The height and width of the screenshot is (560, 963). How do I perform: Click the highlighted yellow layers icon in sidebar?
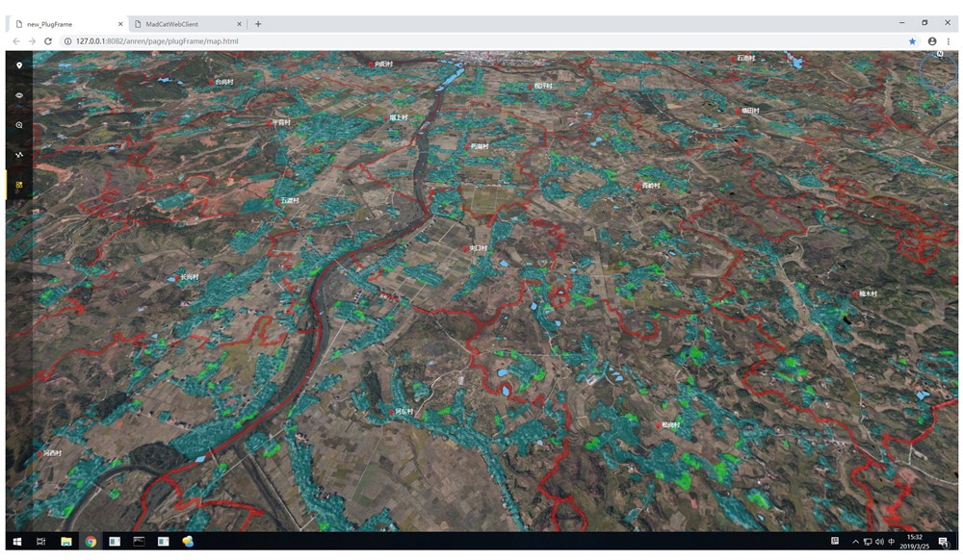pos(19,184)
